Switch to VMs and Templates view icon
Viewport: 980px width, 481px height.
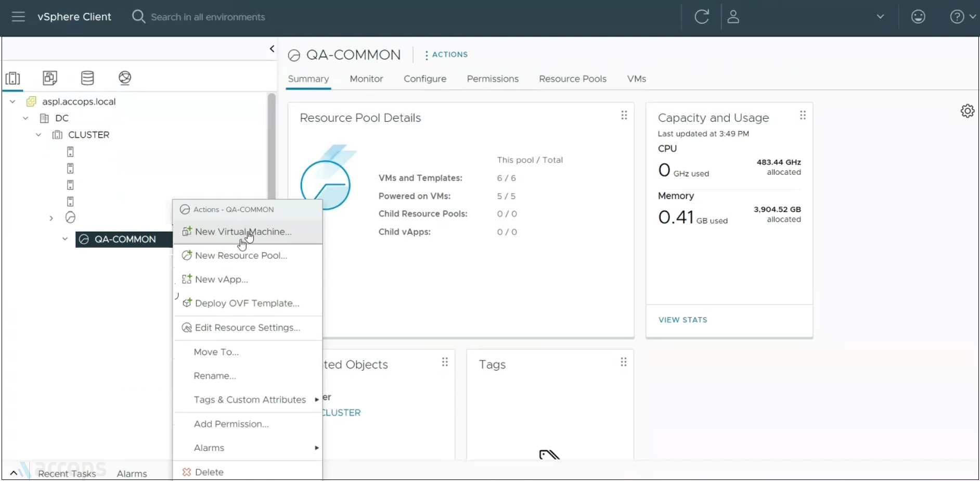pos(50,78)
